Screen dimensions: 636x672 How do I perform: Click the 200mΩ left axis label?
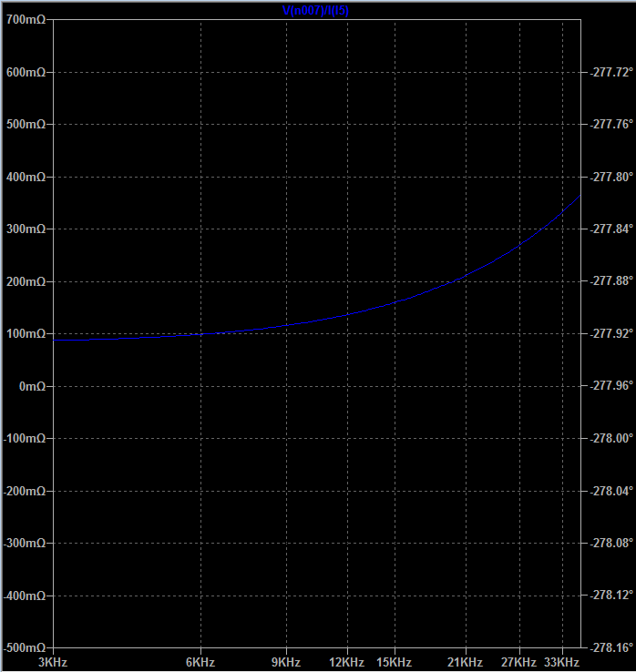[x=26, y=281]
